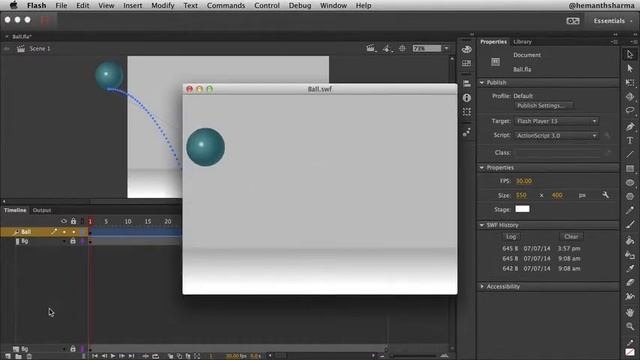Select the Zoom magnifier tool
This screenshot has height=360, width=640.
(630, 326)
